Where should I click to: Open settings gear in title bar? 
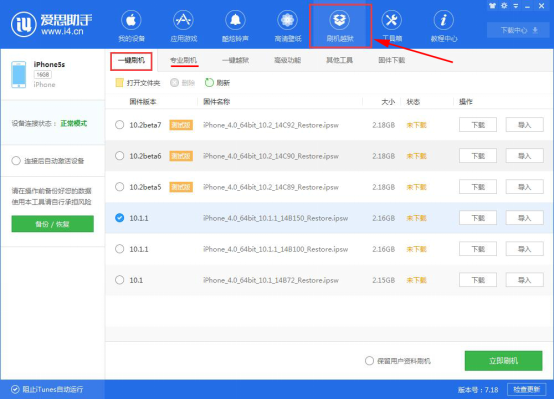tap(504, 5)
